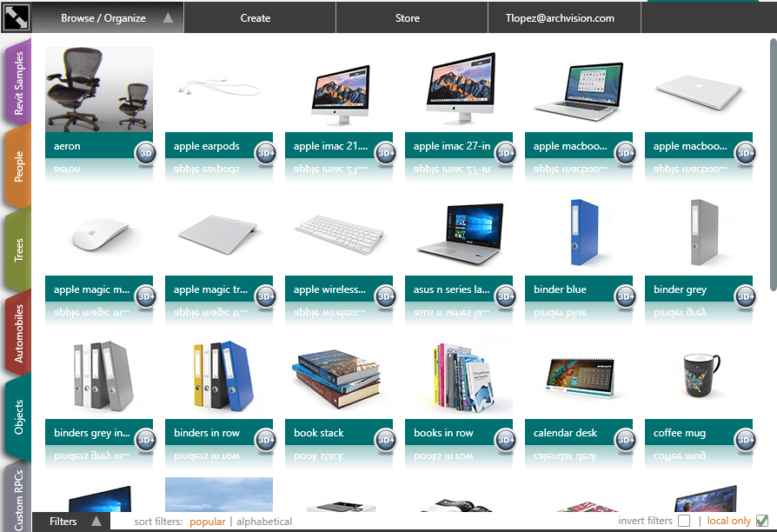Screen dimensions: 777x532
Task: Click the 3D+ badge on binder blue
Action: (626, 296)
